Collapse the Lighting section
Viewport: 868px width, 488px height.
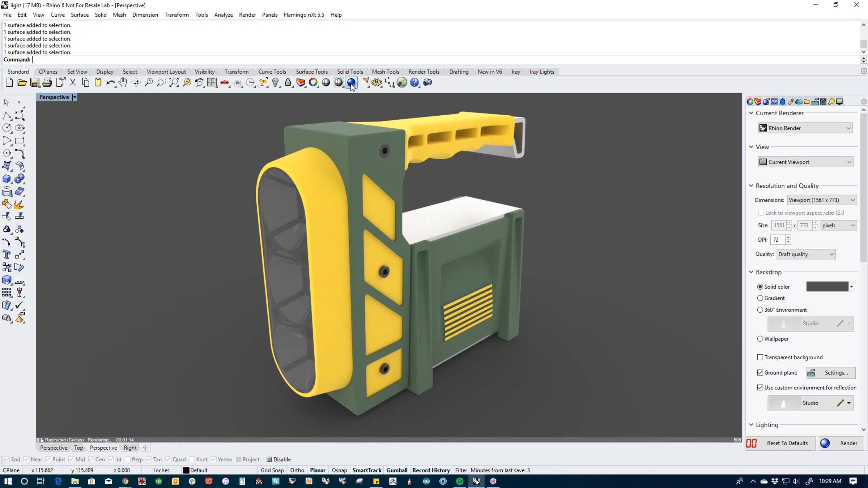pos(751,425)
